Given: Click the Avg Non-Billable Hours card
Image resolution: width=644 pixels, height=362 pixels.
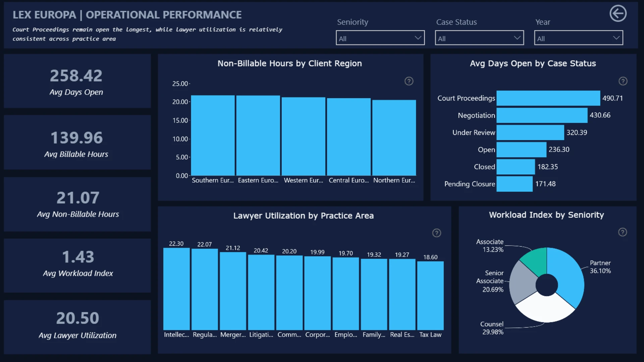Looking at the screenshot, I should [77, 204].
